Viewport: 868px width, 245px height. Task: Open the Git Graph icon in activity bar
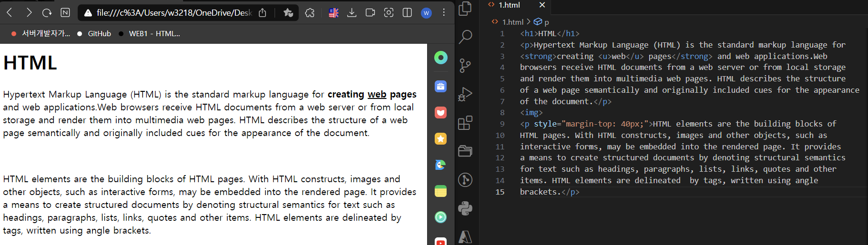coord(465,180)
